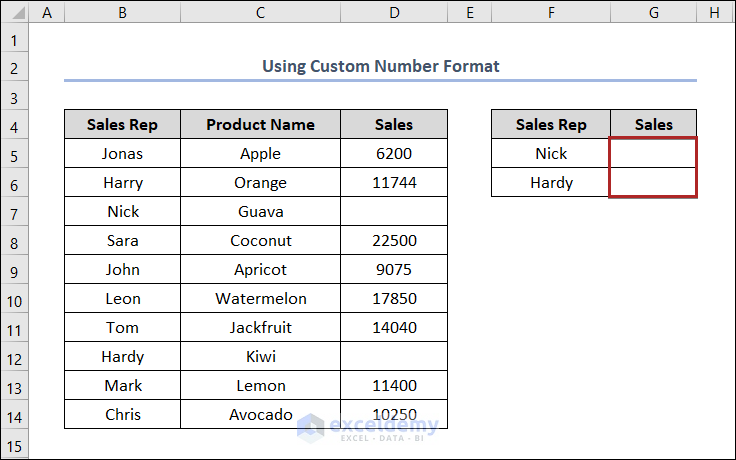Select row 12 header
736x460 pixels.
[14, 357]
